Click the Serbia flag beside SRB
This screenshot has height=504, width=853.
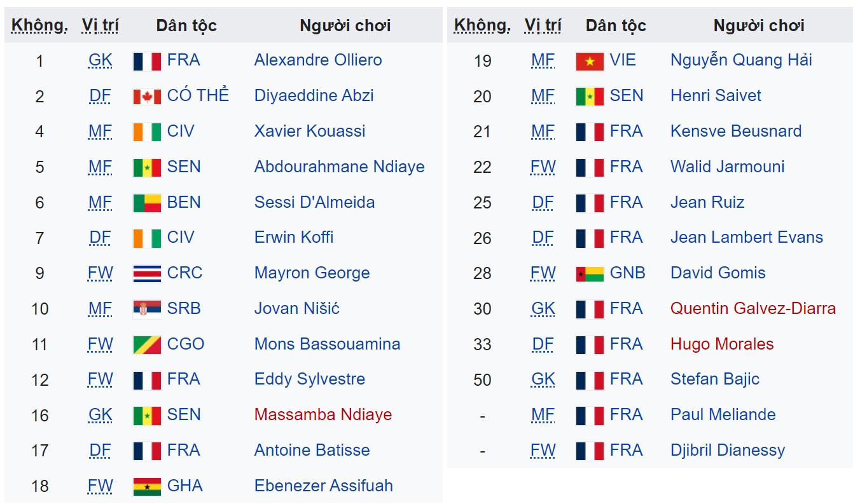pos(147,310)
